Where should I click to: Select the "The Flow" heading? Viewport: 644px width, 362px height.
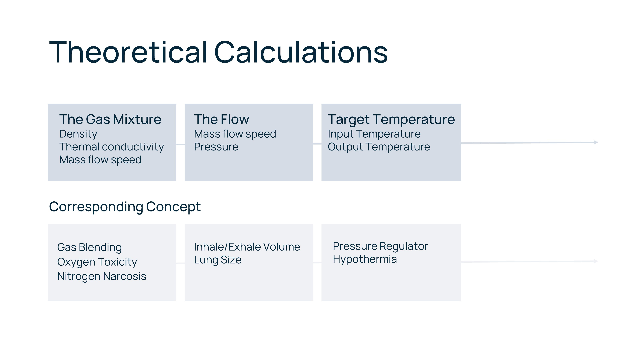(221, 119)
